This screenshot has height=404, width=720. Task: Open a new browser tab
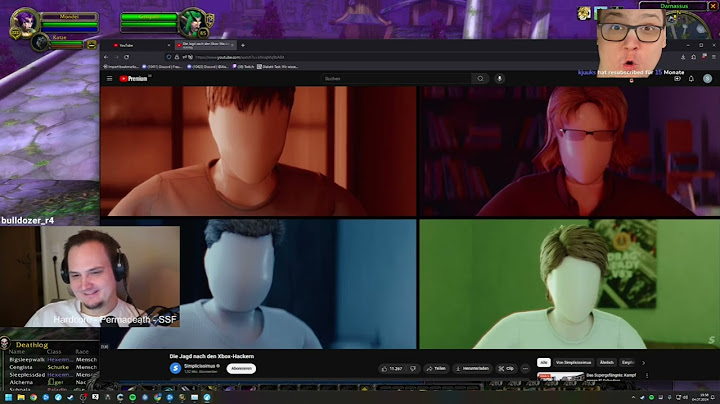[x=243, y=45]
